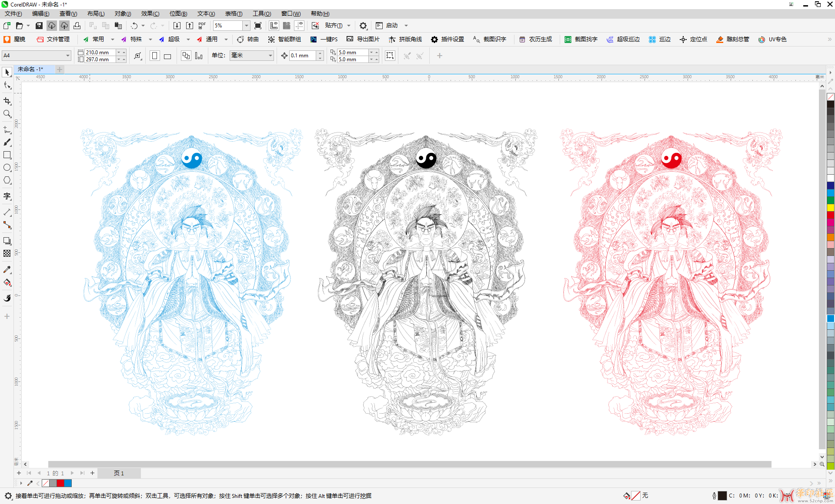Click the 文件管理 plugin button
835x504 pixels.
(53, 40)
